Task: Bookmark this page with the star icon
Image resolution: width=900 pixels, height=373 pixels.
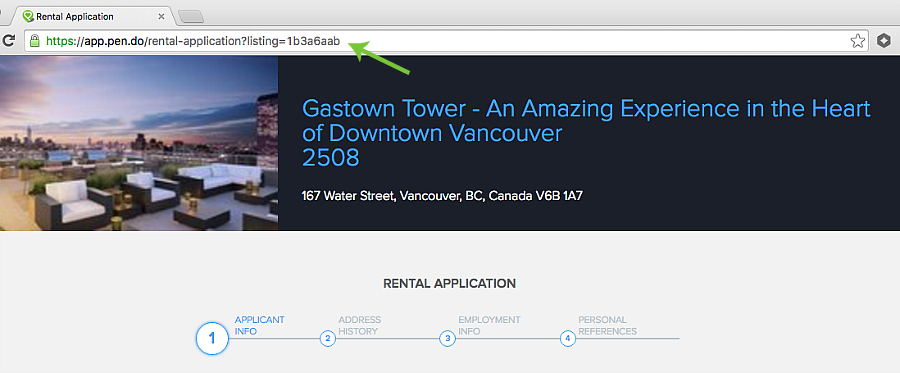Action: tap(858, 41)
